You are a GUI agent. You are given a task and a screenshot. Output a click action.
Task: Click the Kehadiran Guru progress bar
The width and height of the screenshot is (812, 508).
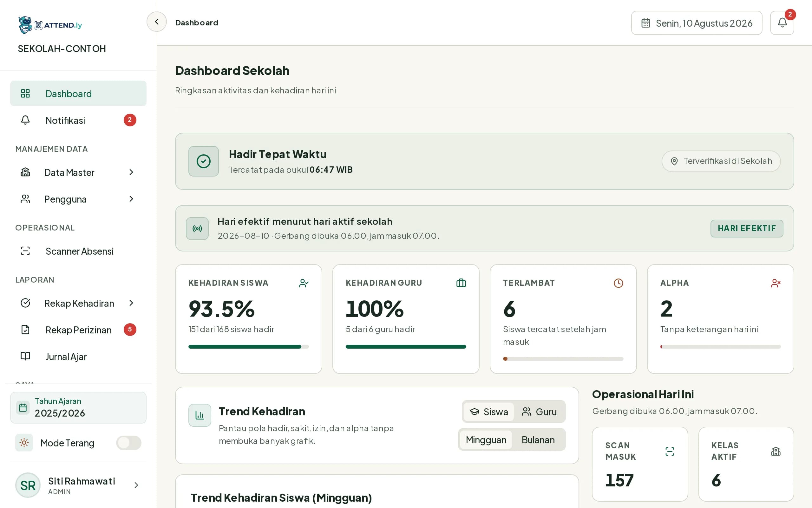(x=406, y=347)
